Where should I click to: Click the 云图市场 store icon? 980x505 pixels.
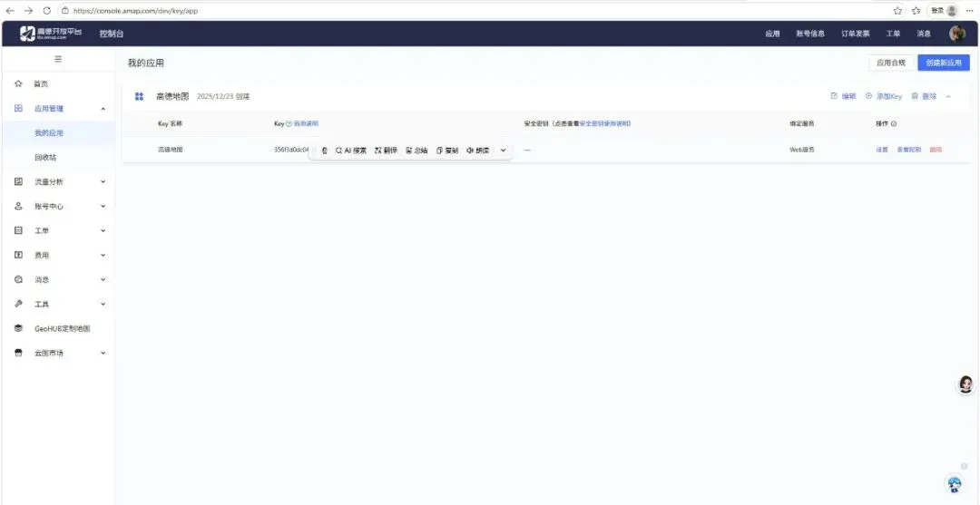18,353
